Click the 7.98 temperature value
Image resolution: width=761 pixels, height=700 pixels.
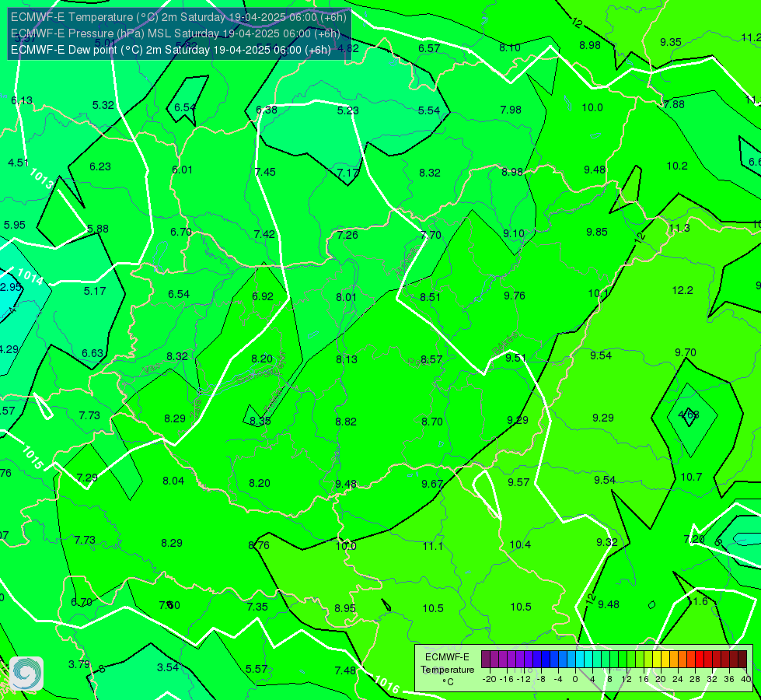click(x=511, y=110)
